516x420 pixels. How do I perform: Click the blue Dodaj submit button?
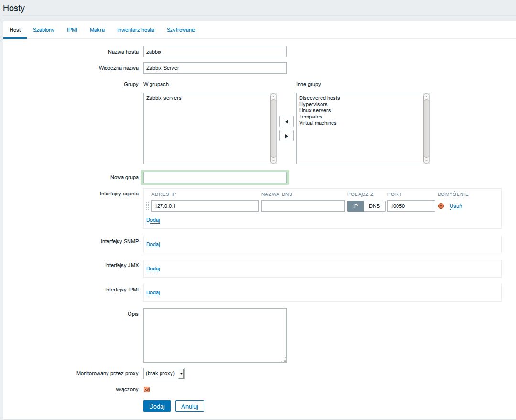tap(157, 406)
